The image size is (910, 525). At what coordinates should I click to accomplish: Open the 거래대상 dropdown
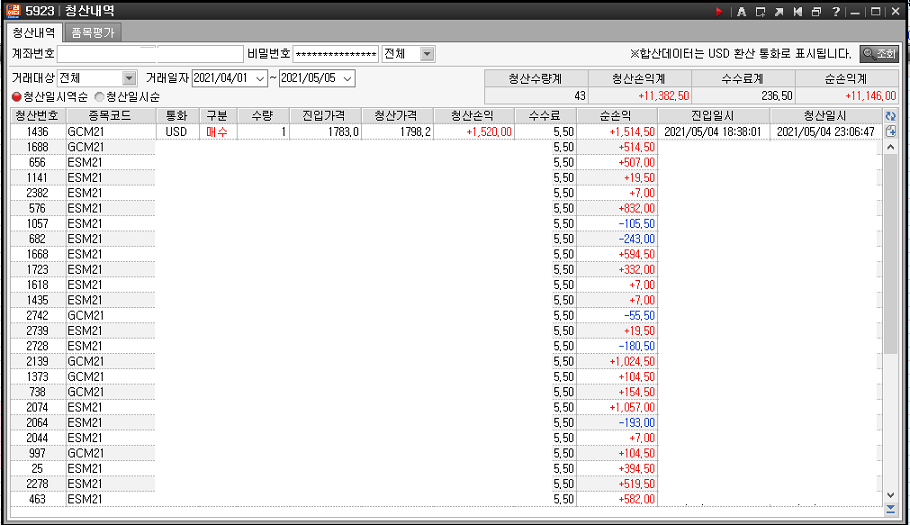coord(129,78)
